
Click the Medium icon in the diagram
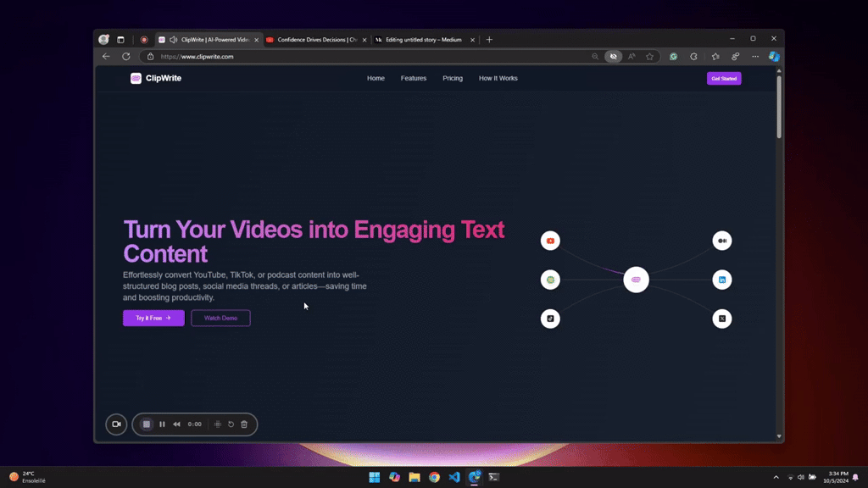(721, 240)
